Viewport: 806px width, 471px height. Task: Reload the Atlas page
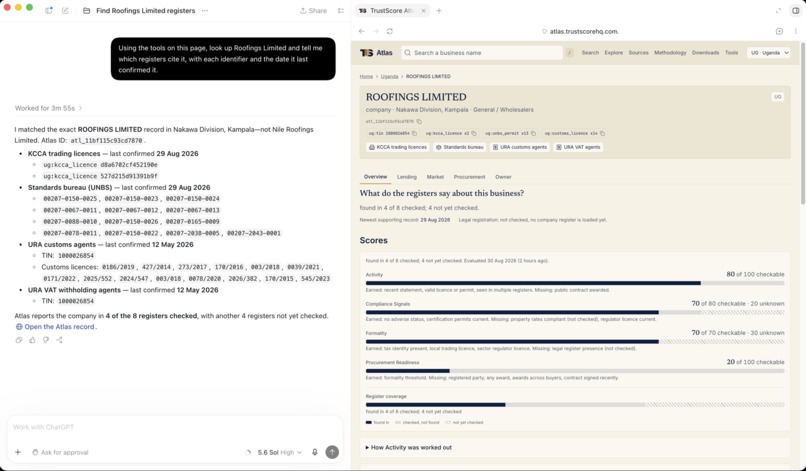click(x=390, y=31)
